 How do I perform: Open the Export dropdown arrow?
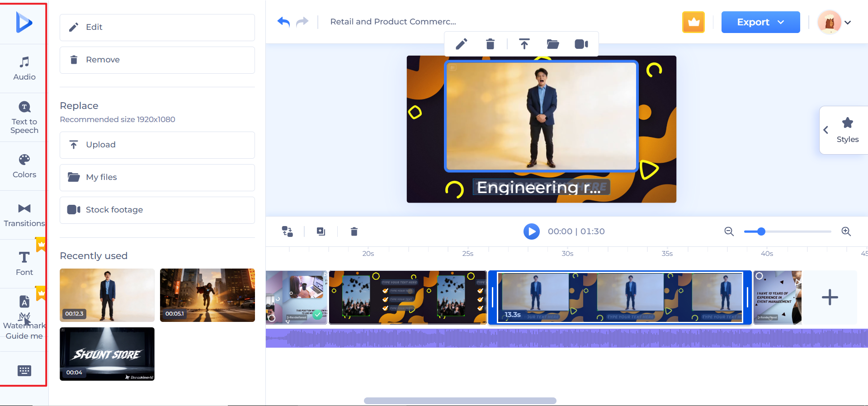click(781, 22)
